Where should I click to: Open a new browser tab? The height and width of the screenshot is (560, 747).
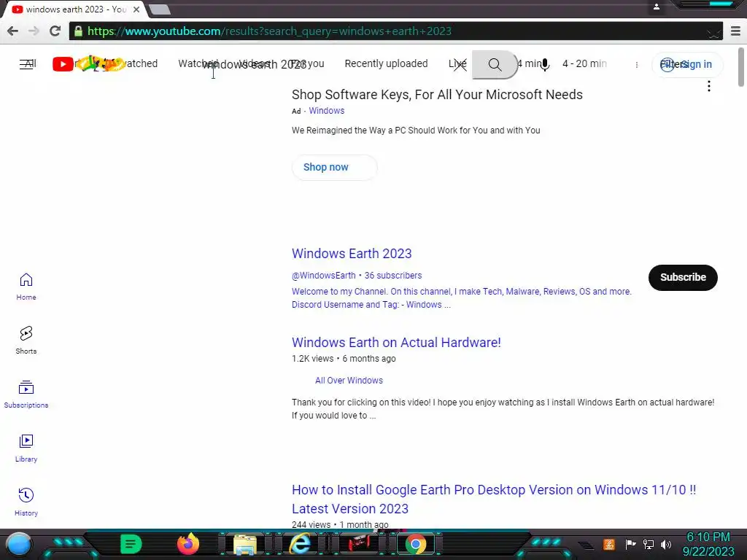(159, 9)
